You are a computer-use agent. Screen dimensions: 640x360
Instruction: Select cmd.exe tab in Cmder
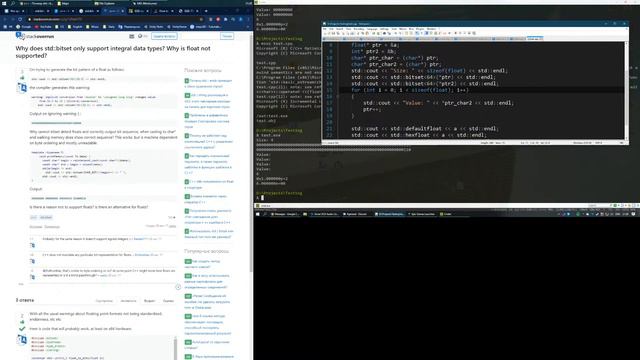pyautogui.click(x=265, y=206)
